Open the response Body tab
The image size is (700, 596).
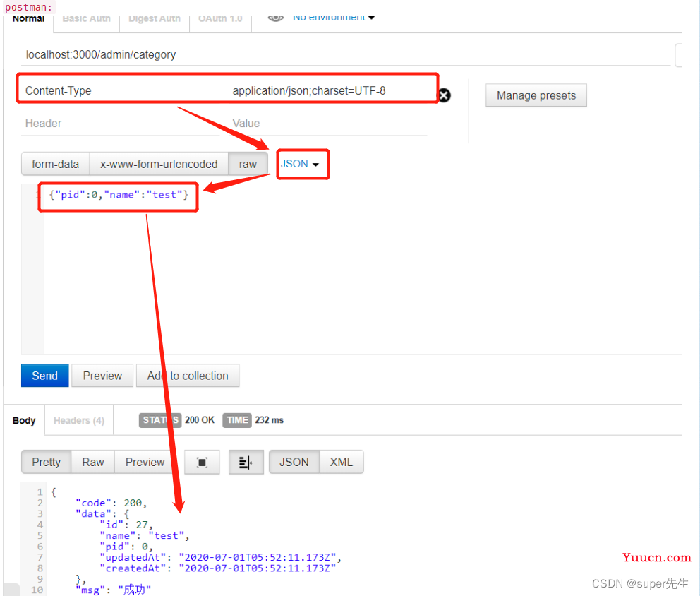click(x=24, y=420)
